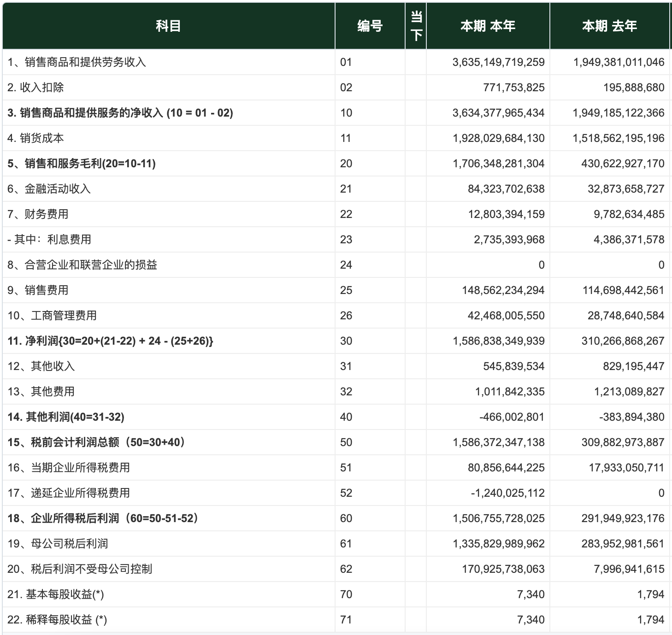
Task: Select 17、递延企业所得税费用 label
Action: click(69, 493)
